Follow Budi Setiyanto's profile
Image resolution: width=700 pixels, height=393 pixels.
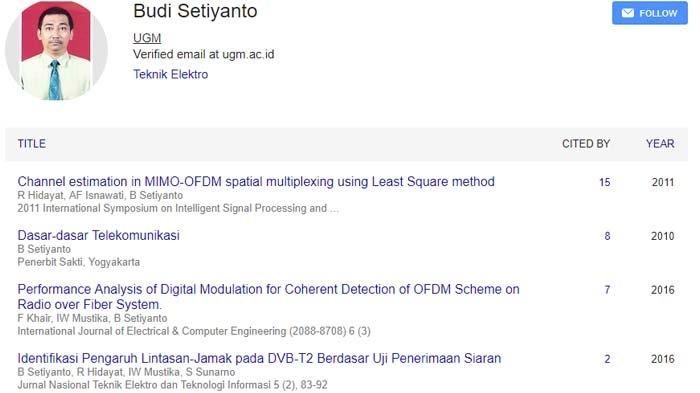pos(650,13)
